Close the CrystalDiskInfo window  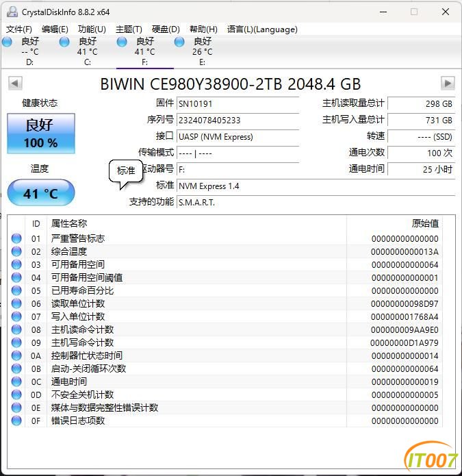[x=446, y=12]
